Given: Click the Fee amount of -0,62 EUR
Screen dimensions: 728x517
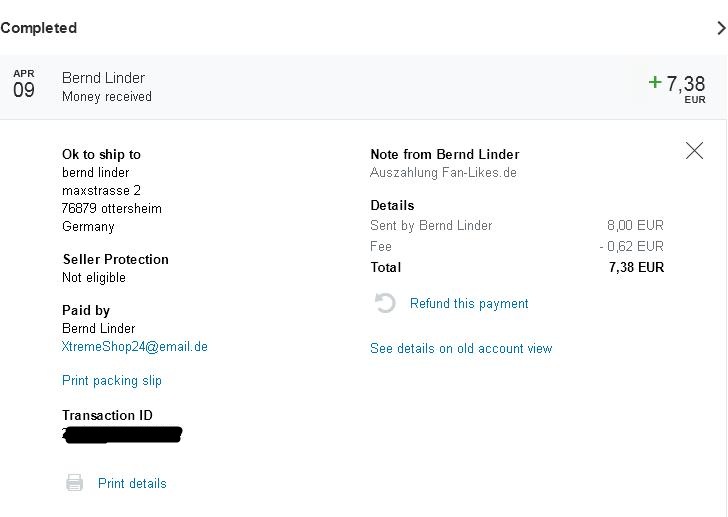Looking at the screenshot, I should click(x=632, y=247).
